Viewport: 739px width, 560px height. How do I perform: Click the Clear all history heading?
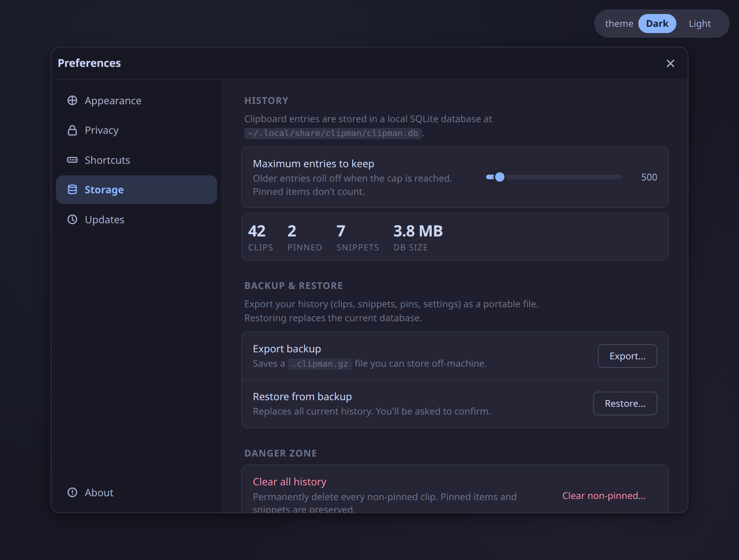tap(289, 481)
